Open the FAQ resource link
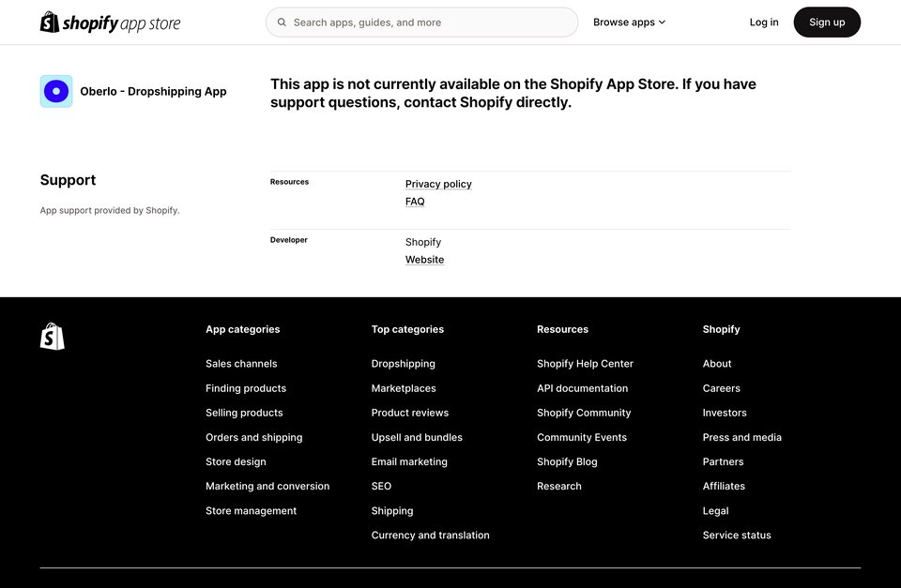This screenshot has width=901, height=588. coord(415,202)
